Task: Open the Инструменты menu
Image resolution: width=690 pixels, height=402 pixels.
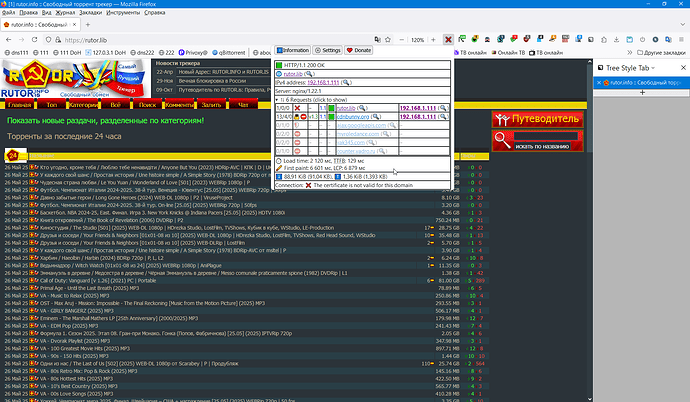Action: (x=123, y=12)
